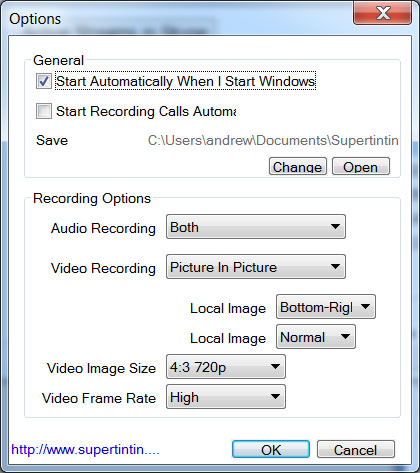Click the Start Automatically When I Start Windows label
Screen dimensions: 420x473
(185, 81)
